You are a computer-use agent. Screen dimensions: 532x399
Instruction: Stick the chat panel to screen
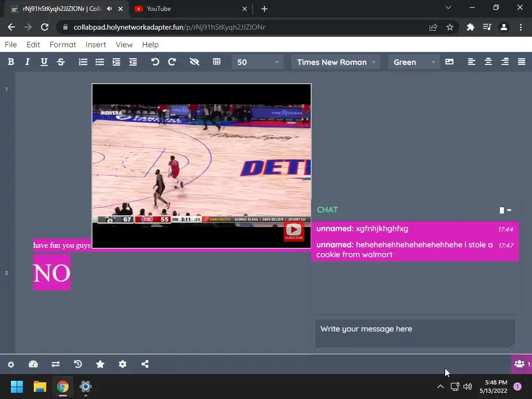click(x=502, y=210)
